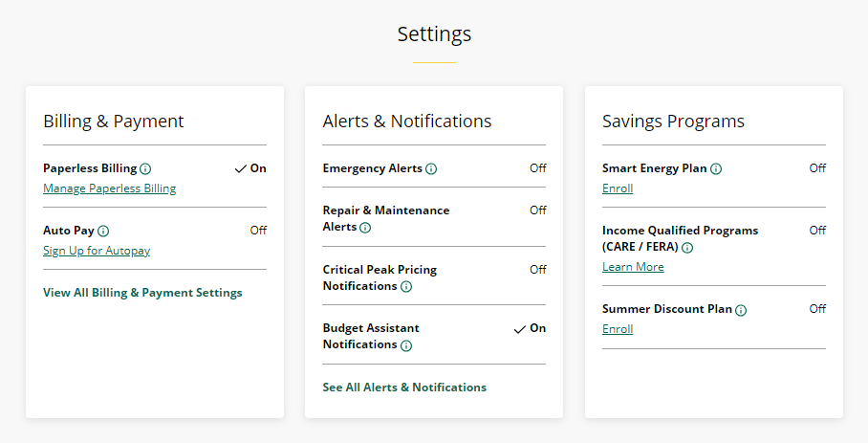View All Billing & Payment Settings
The width and height of the screenshot is (868, 443).
click(x=142, y=293)
